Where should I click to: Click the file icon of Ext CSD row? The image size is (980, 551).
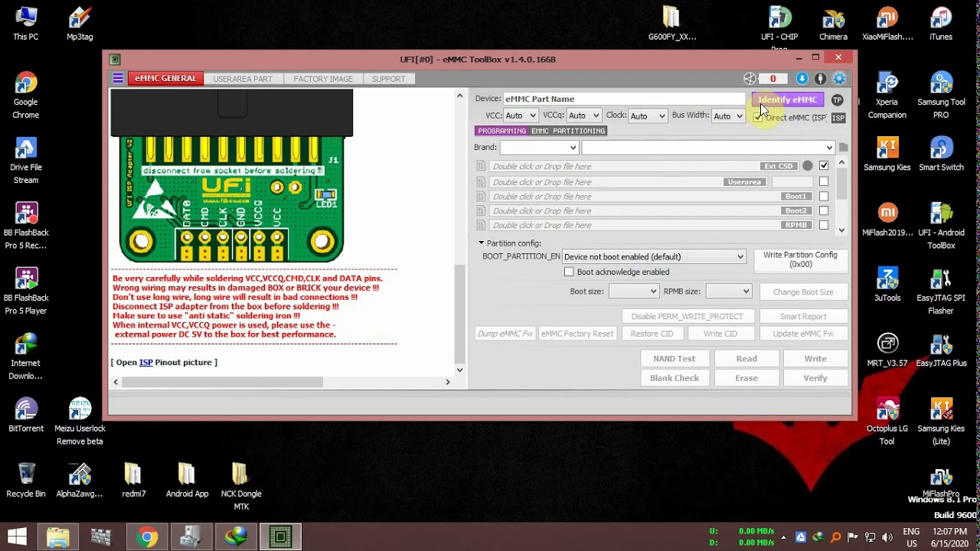point(481,166)
